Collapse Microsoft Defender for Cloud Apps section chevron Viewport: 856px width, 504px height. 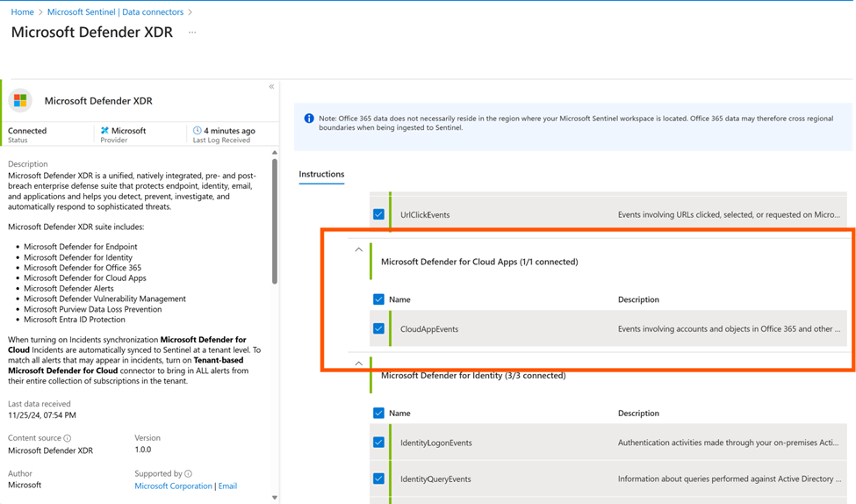coord(359,249)
